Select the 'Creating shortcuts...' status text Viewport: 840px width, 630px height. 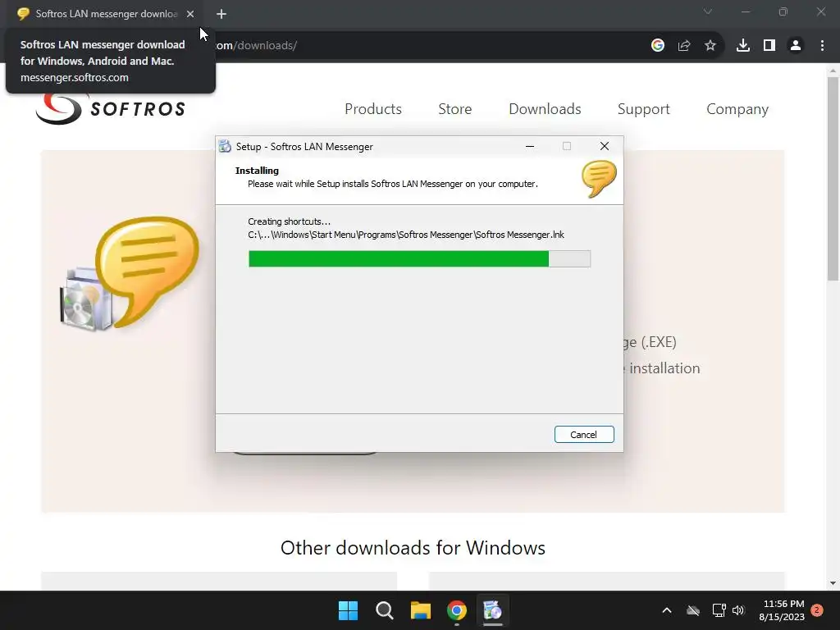tap(290, 221)
